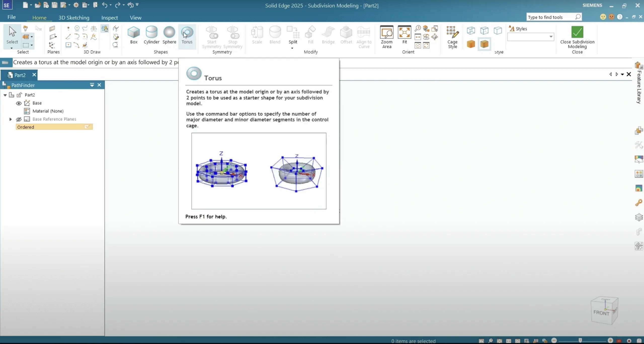Select the Cylinder shape tool
Screen dimensions: 644x344
click(151, 35)
